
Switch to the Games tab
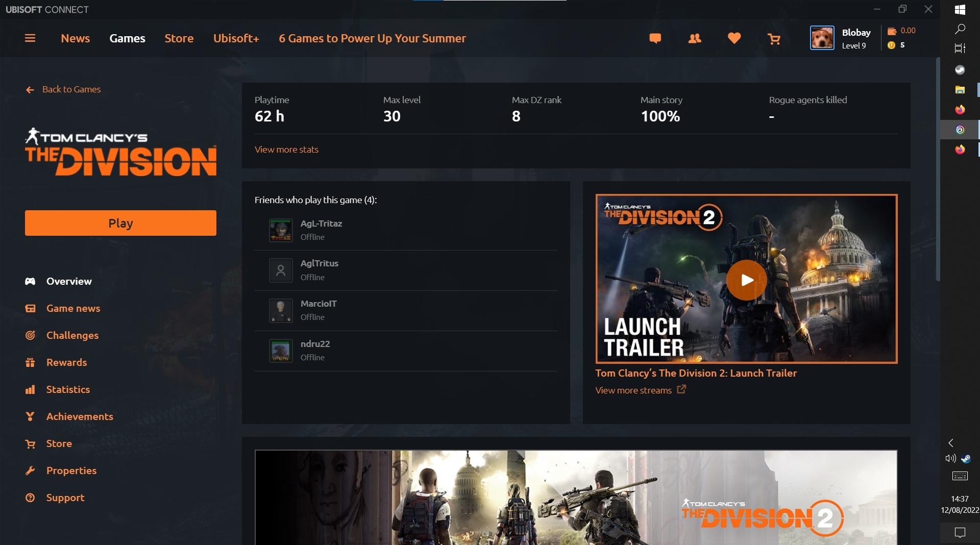[x=127, y=38]
